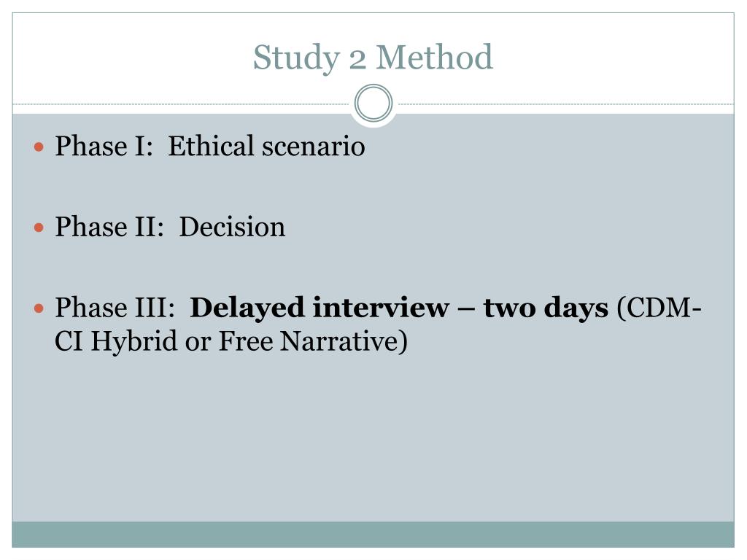
Task: Click the dotted divider right of the circle
Action: [x=566, y=104]
